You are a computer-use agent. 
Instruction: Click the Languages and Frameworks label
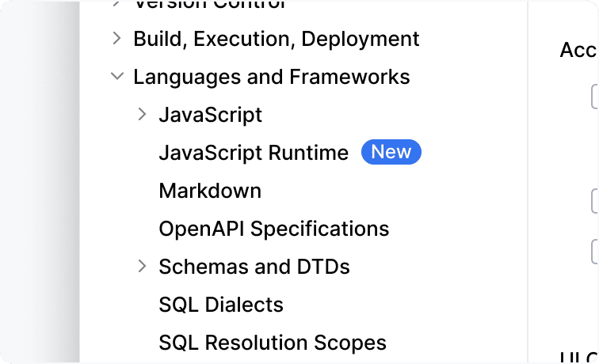click(271, 77)
